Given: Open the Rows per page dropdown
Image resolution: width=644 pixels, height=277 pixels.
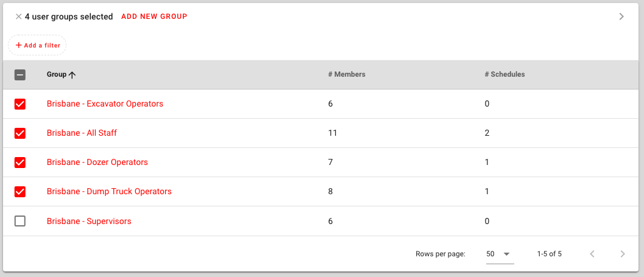Looking at the screenshot, I should click(500, 254).
